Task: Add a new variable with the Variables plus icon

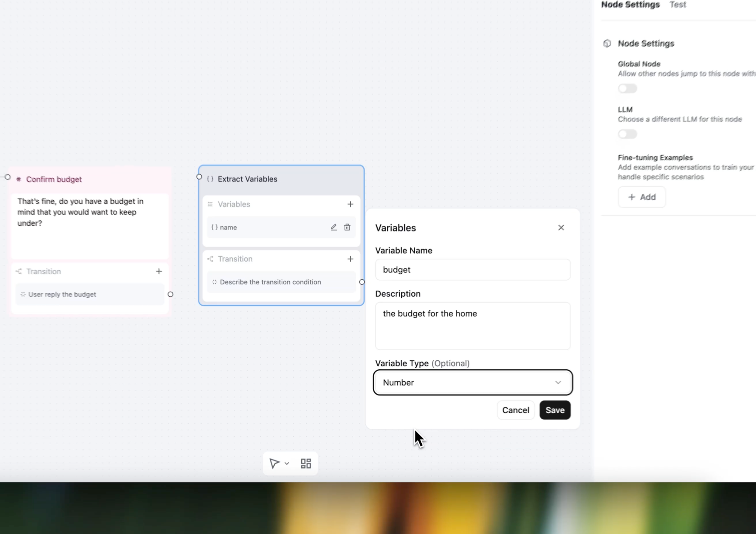Action: [x=350, y=204]
